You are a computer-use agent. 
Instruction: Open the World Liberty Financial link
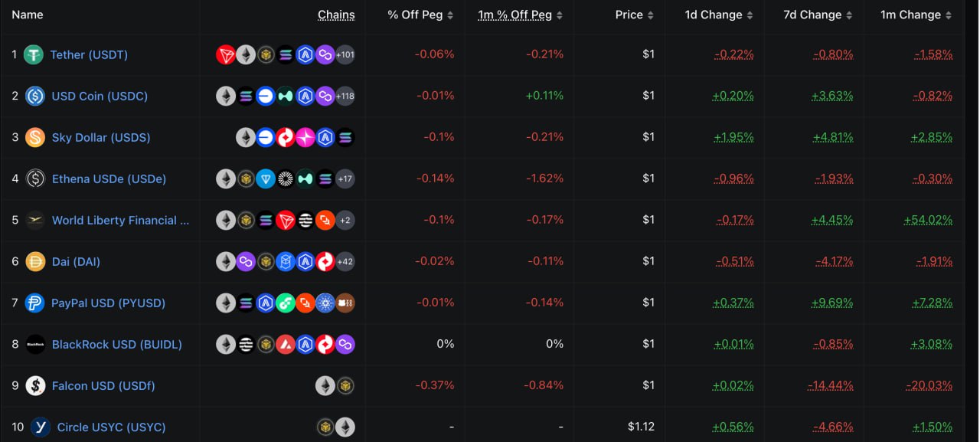point(120,220)
